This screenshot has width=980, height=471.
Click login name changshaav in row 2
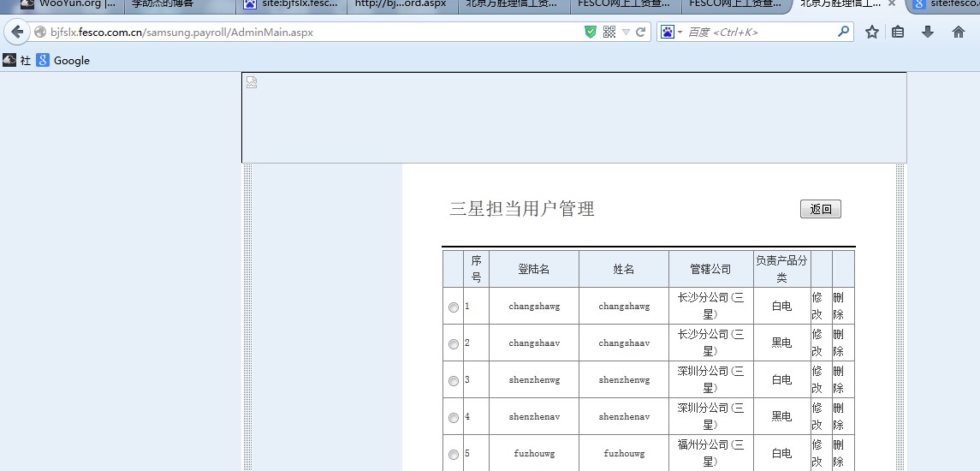coord(534,343)
